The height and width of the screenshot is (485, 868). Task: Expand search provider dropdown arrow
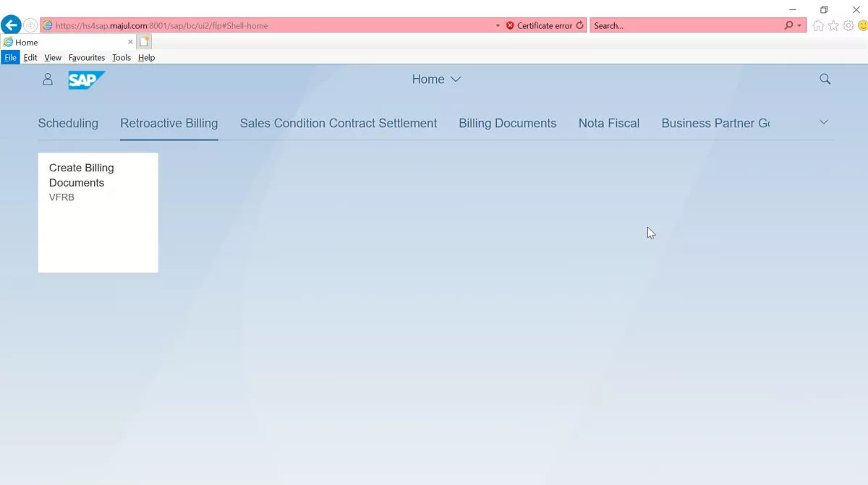[x=799, y=25]
